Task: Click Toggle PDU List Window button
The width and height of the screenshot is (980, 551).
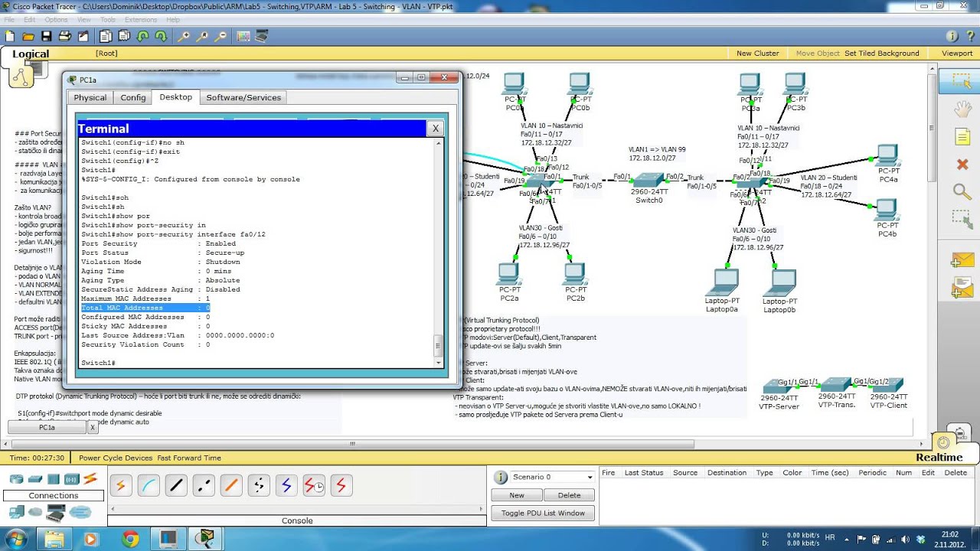Action: tap(543, 514)
